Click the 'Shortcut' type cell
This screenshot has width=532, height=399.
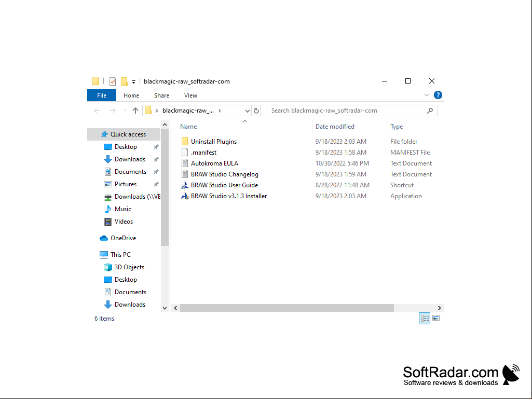pyautogui.click(x=402, y=185)
